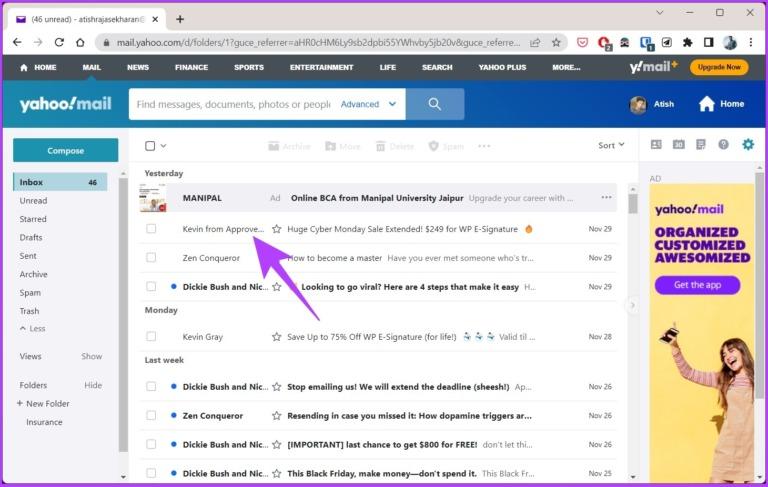Open the FINANCE nav item
The width and height of the screenshot is (768, 487).
(192, 67)
